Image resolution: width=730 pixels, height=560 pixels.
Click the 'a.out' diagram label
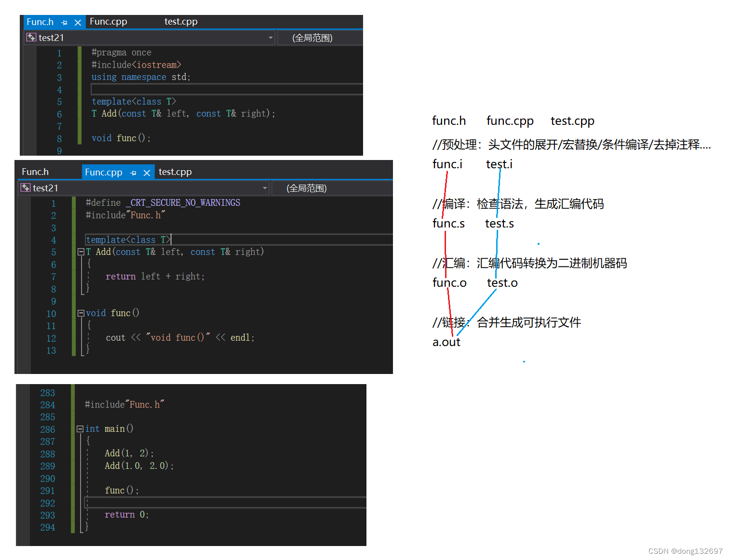(446, 342)
